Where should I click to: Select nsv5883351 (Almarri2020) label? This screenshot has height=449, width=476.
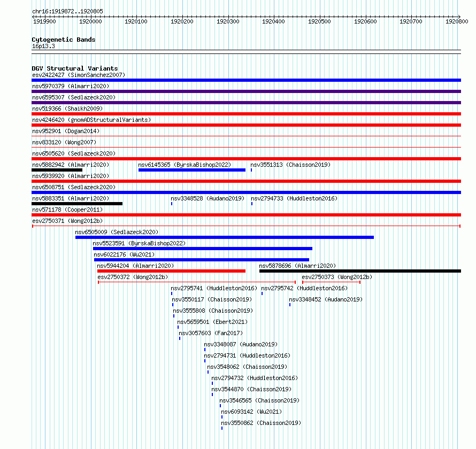pos(71,198)
